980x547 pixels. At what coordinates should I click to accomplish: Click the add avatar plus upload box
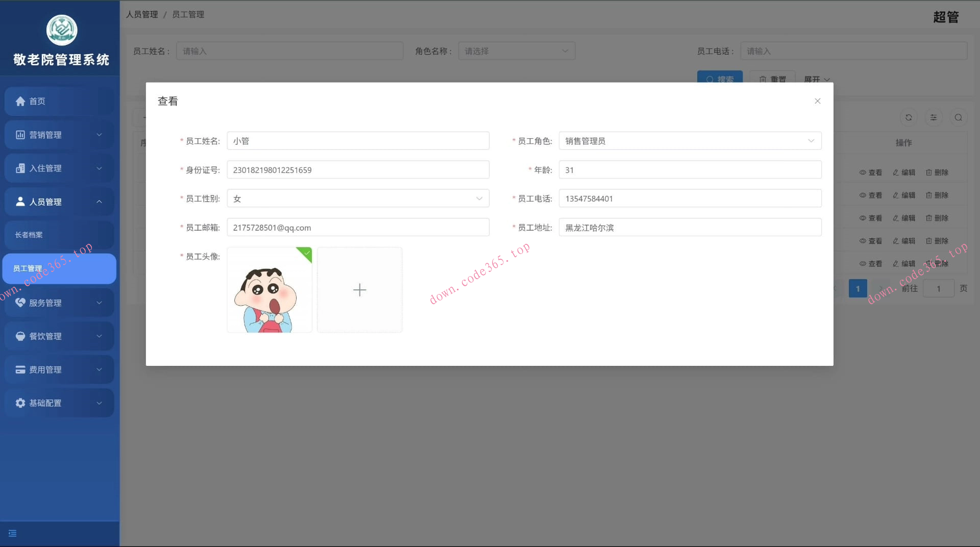[x=359, y=290]
